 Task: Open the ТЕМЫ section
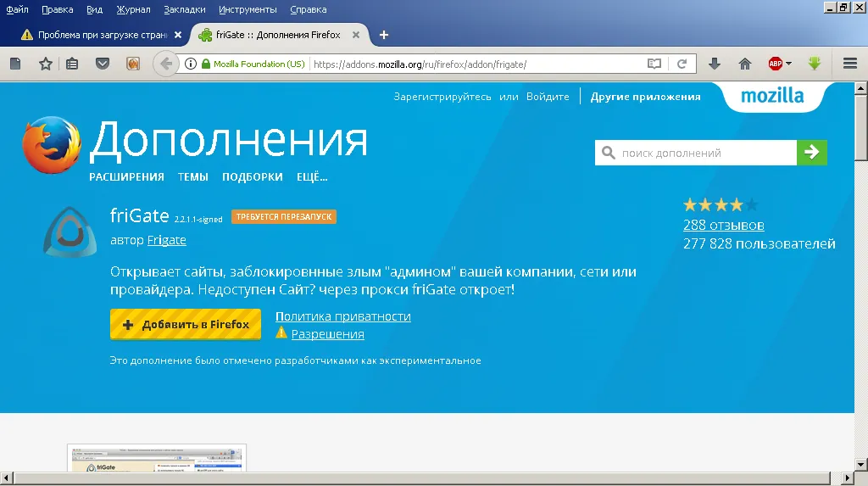click(x=193, y=177)
